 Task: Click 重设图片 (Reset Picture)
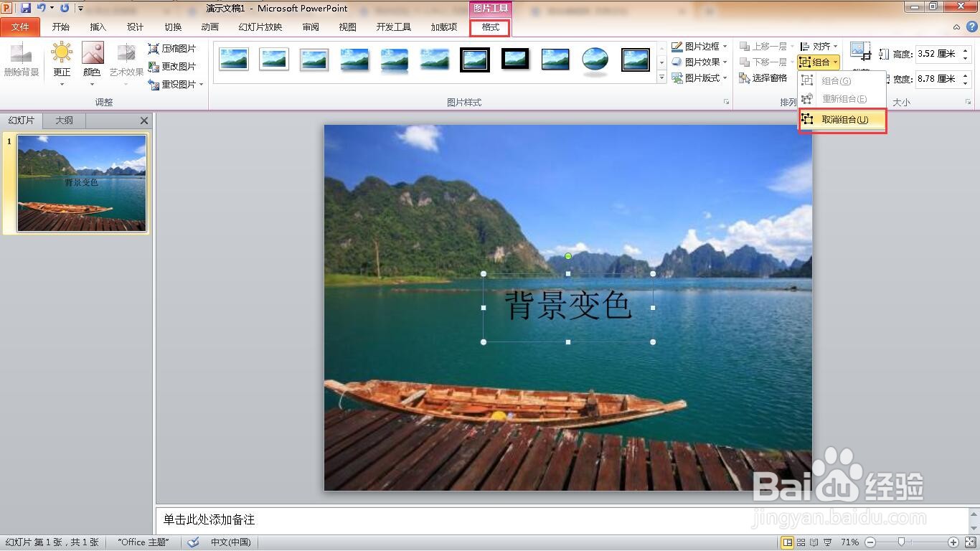(172, 84)
